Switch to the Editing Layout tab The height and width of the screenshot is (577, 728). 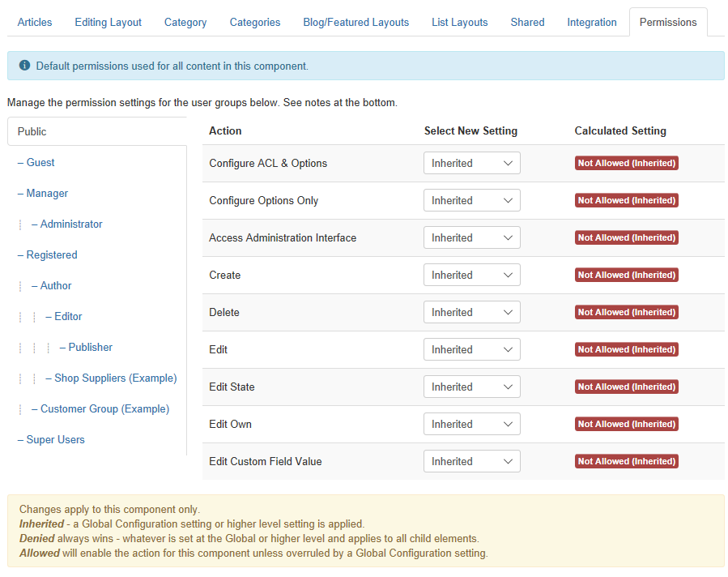[x=109, y=23]
